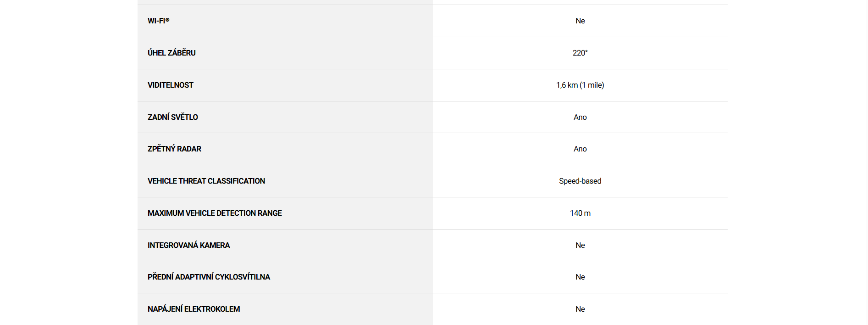This screenshot has width=868, height=325.
Task: Select the INTEGROVANÁ KAMERA label
Action: click(188, 245)
